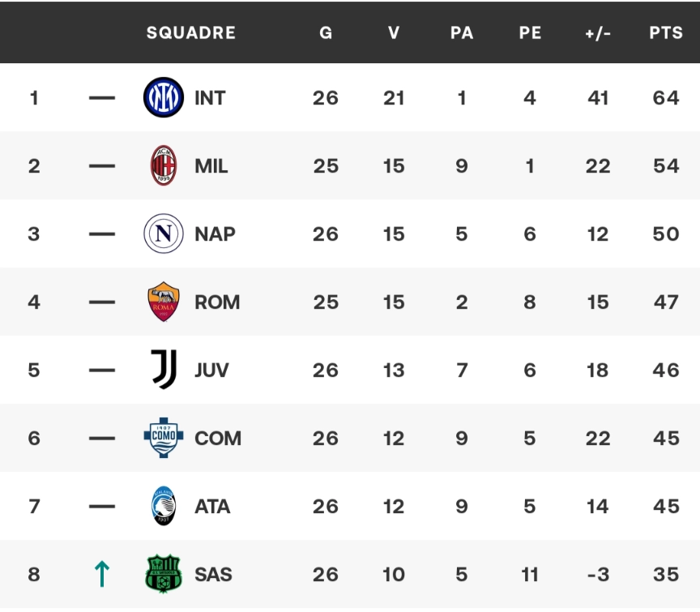
Task: Click the V wins column header
Action: pos(394,33)
